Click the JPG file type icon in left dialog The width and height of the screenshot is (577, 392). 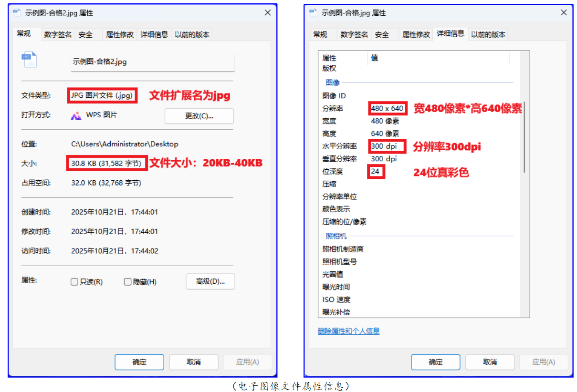[x=29, y=60]
